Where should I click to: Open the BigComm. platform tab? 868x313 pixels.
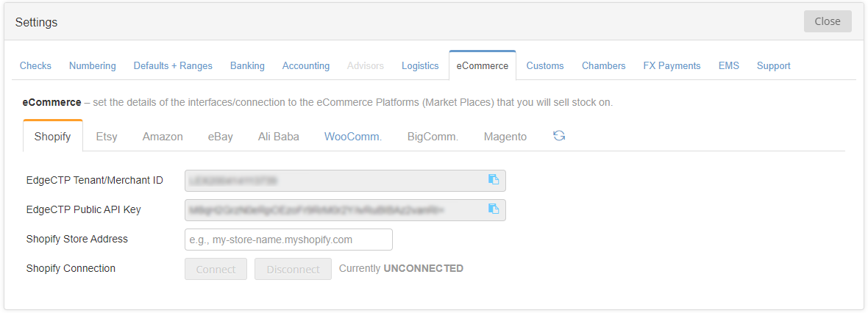tap(433, 137)
